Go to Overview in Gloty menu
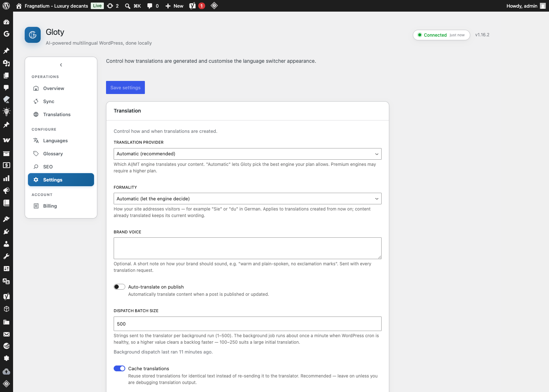The image size is (549, 392). (x=61, y=88)
